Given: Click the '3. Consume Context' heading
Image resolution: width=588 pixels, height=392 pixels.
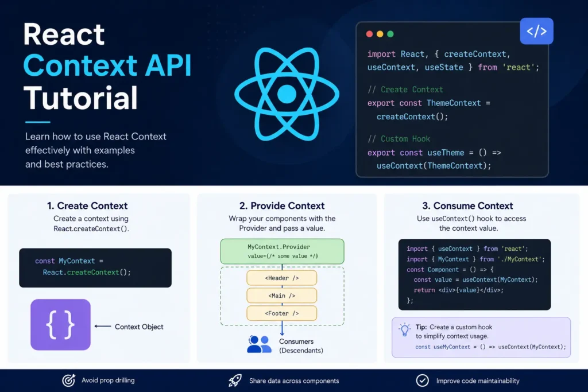Looking at the screenshot, I should click(x=467, y=205).
